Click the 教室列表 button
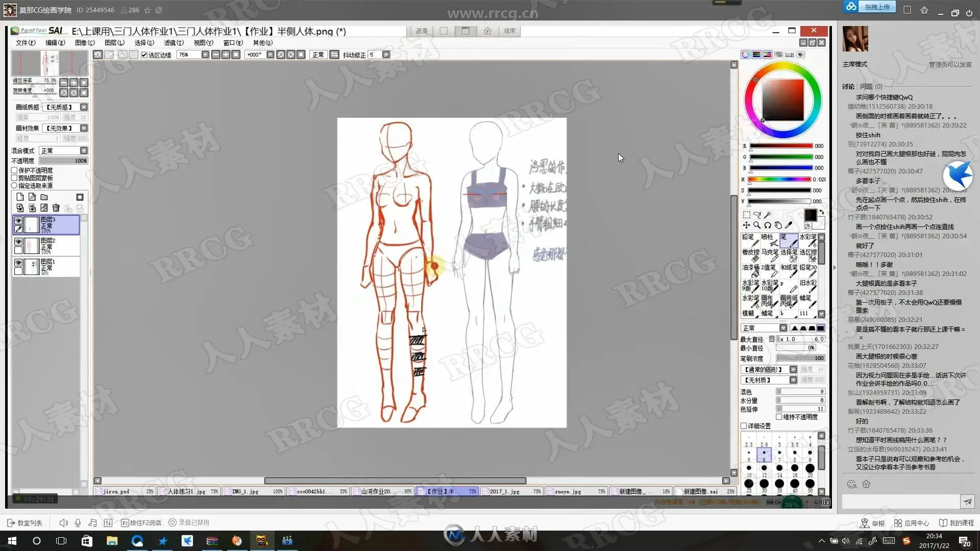This screenshot has height=551, width=980. (24, 523)
